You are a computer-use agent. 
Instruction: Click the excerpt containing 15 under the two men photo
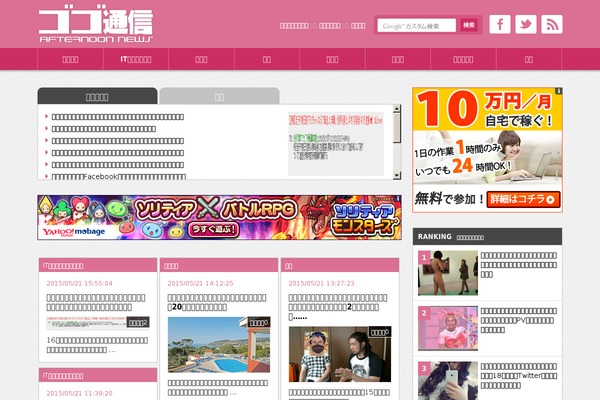click(x=339, y=392)
